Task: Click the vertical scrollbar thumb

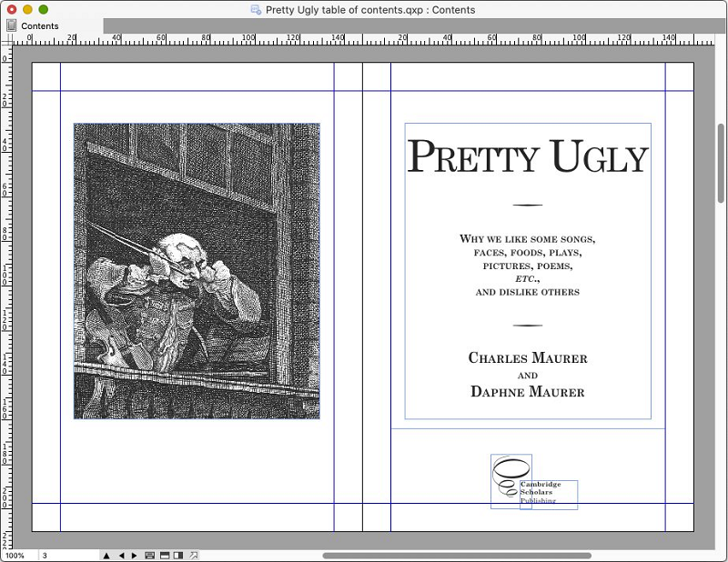Action: 721,164
